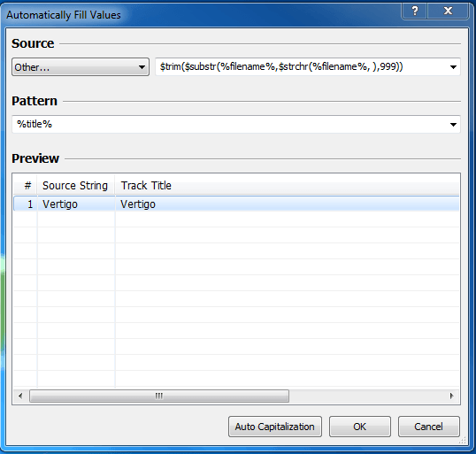
Task: Click the right arrow of horizontal scrollbar
Action: tap(452, 396)
